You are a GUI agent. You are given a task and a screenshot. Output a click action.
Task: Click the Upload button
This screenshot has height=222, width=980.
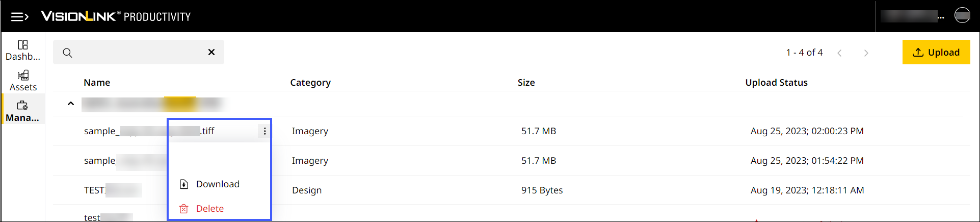tap(936, 52)
